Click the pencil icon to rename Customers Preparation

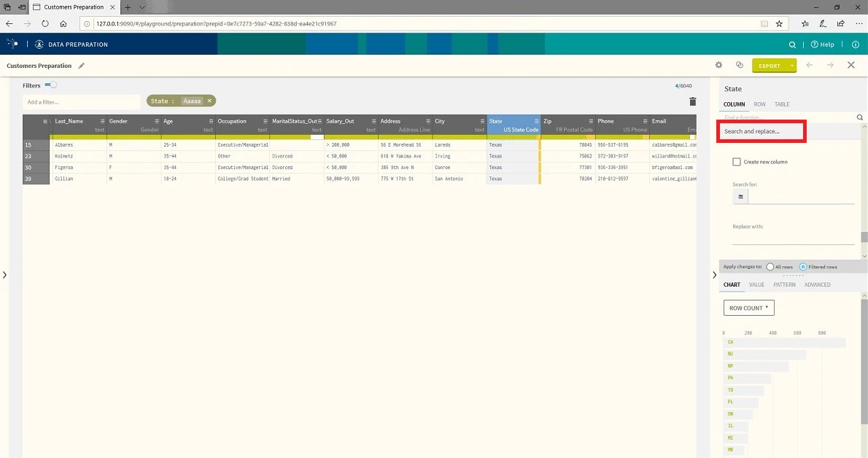click(x=82, y=66)
